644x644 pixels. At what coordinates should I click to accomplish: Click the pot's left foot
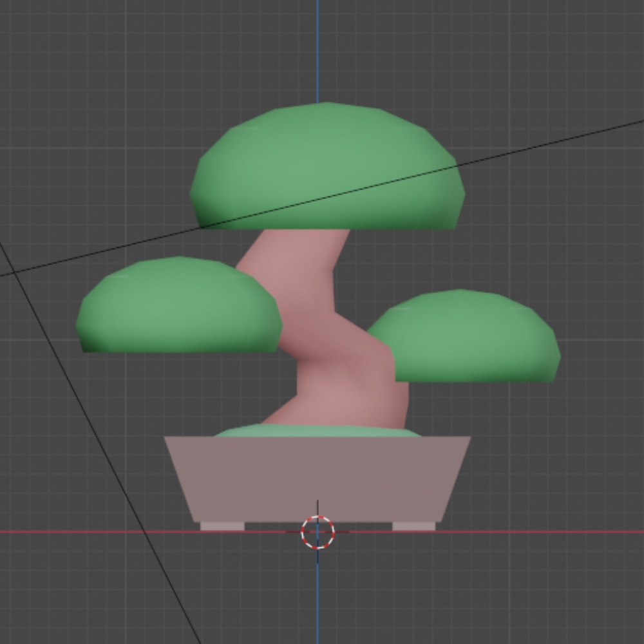[x=222, y=525]
